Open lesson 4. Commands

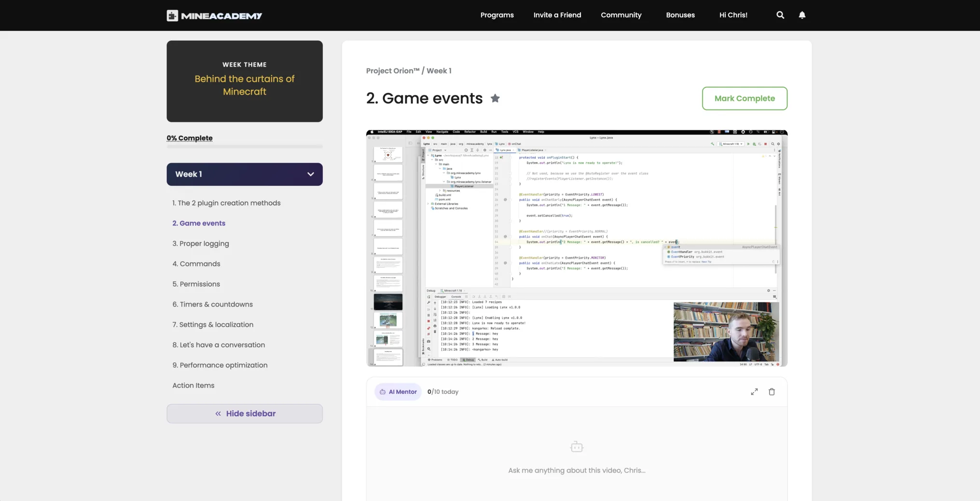tap(196, 264)
